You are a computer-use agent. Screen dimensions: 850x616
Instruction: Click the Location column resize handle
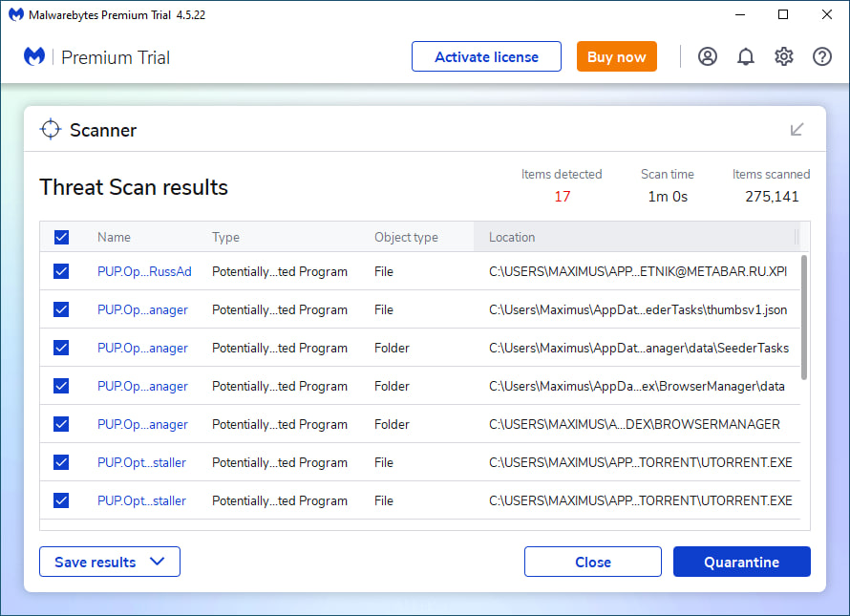point(797,237)
